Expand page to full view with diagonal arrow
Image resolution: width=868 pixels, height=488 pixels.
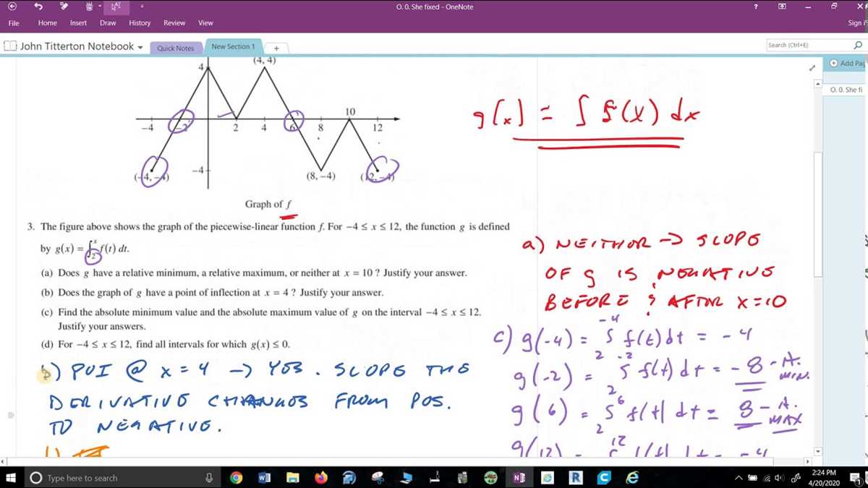point(812,68)
